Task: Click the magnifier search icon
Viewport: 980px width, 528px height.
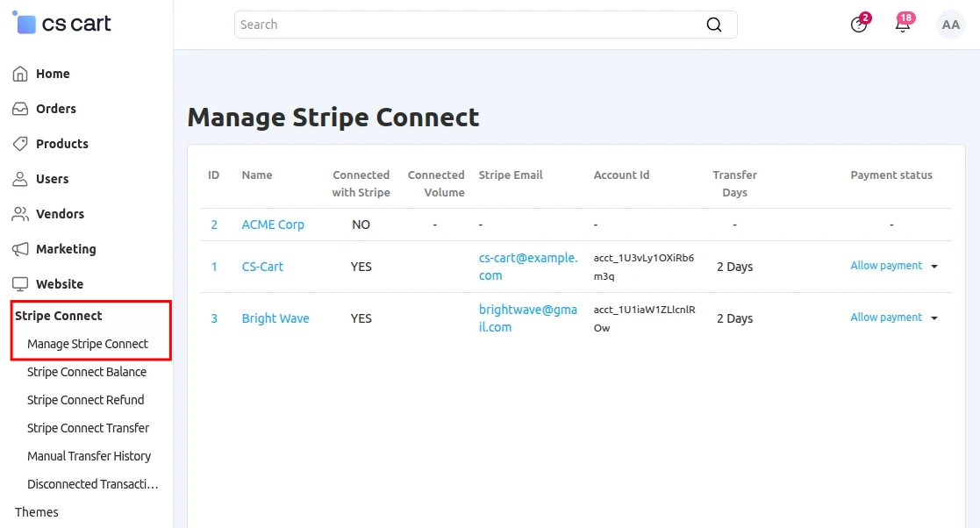Action: pyautogui.click(x=714, y=25)
